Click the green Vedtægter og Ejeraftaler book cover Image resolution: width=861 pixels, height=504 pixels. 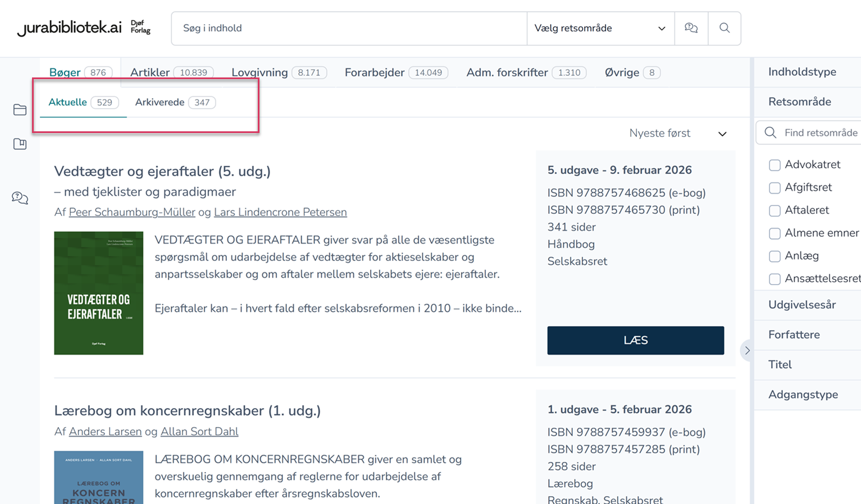pos(99,293)
